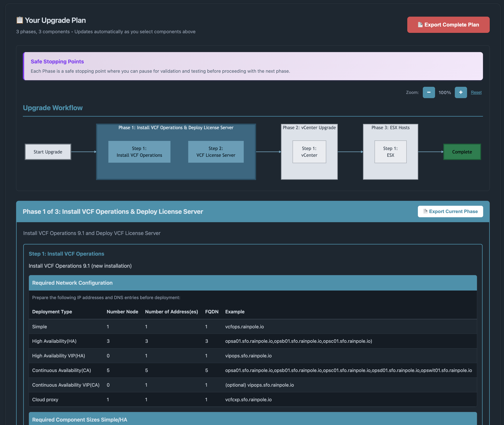Click the FQDN column header
This screenshot has height=425, width=504.
pos(212,312)
